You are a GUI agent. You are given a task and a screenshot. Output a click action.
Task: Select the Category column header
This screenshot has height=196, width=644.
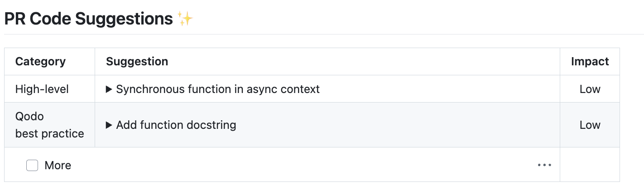click(x=40, y=61)
